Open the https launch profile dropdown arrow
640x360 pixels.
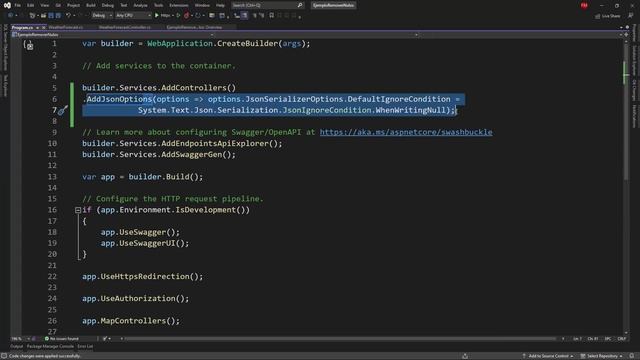tap(173, 16)
